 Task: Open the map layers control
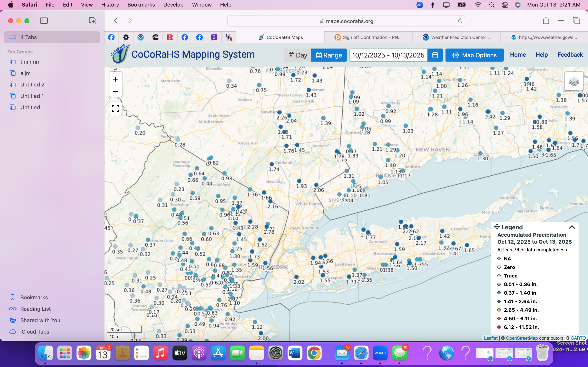pyautogui.click(x=574, y=81)
